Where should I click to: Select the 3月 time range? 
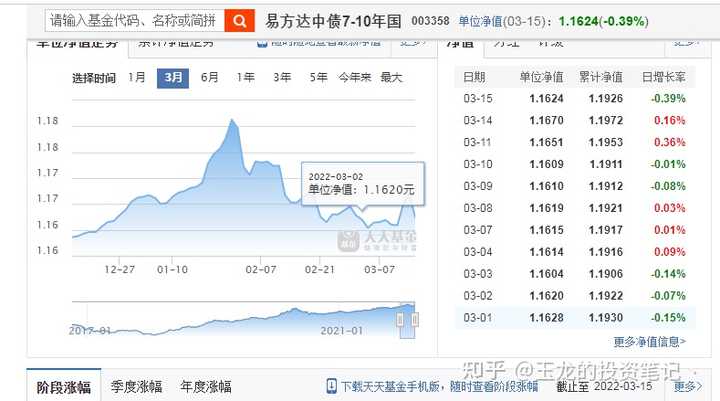173,78
